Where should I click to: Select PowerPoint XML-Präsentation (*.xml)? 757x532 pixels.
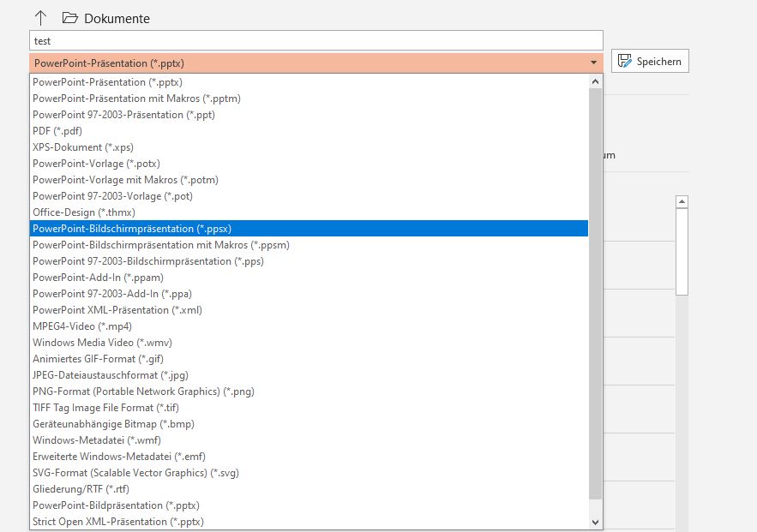pyautogui.click(x=309, y=310)
